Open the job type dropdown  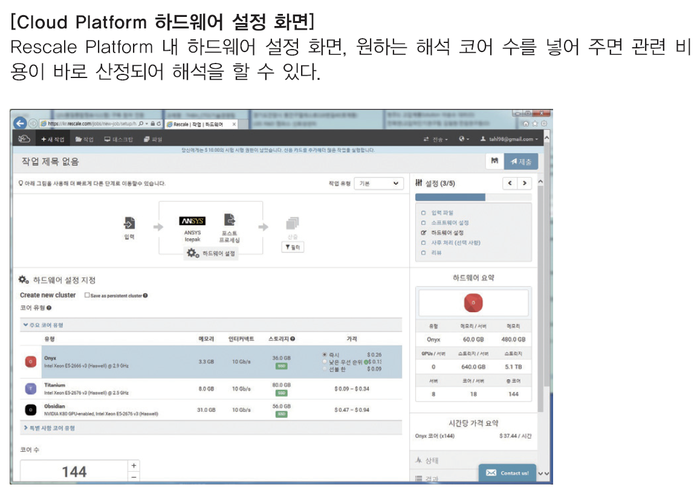click(x=379, y=183)
